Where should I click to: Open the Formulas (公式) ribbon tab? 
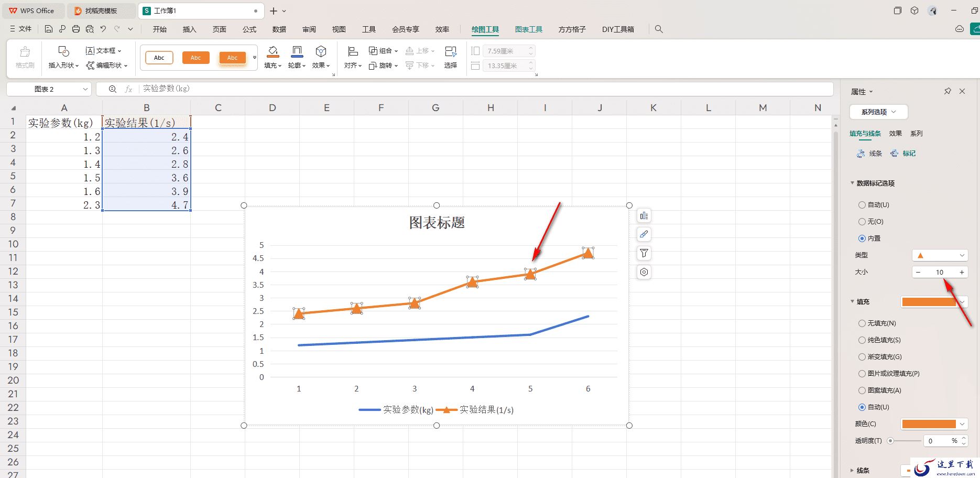[x=249, y=29]
